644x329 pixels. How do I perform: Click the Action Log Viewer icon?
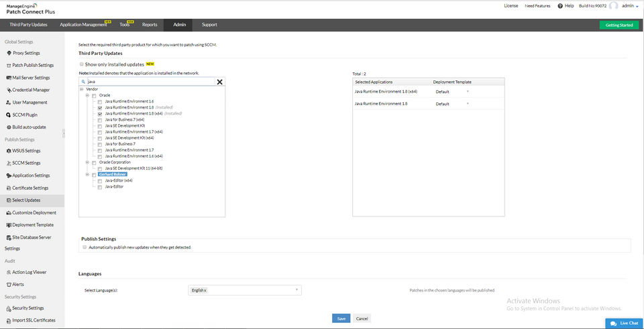[x=9, y=272]
